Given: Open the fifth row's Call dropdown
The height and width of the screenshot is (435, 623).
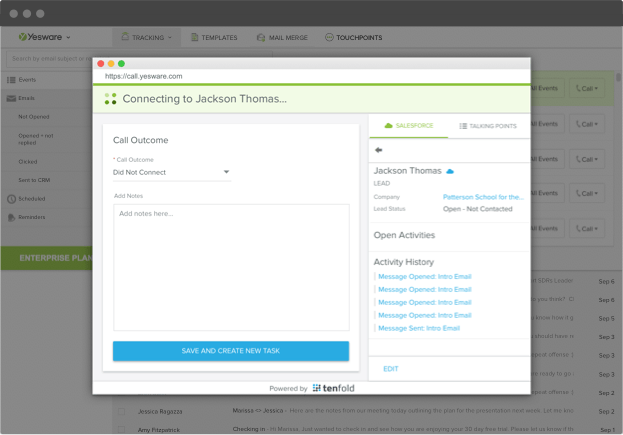Looking at the screenshot, I should click(x=587, y=228).
